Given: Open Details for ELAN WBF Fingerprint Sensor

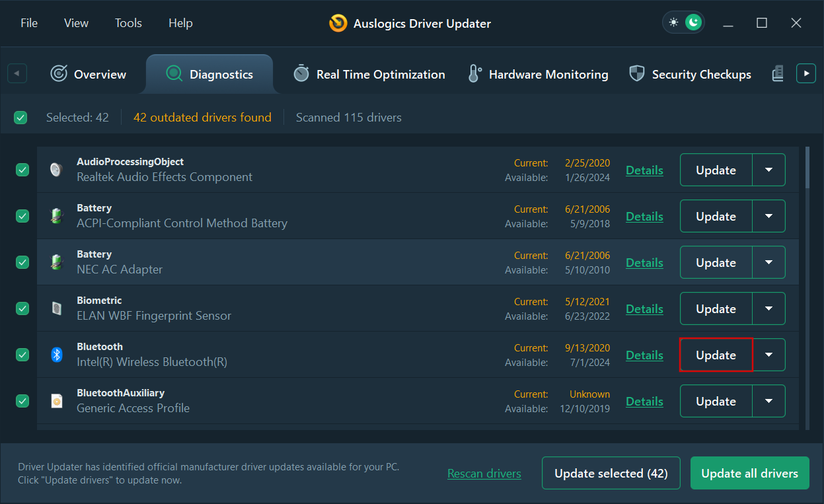Looking at the screenshot, I should (644, 308).
